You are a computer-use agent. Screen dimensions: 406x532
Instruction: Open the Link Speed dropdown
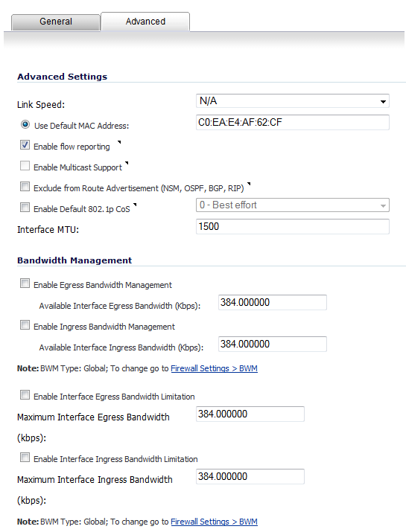point(293,101)
